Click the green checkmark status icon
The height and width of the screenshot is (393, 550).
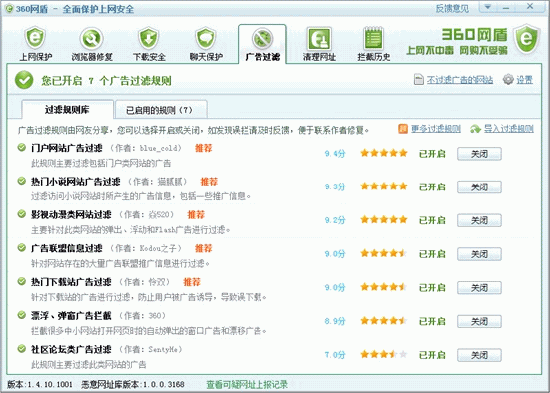click(x=24, y=80)
